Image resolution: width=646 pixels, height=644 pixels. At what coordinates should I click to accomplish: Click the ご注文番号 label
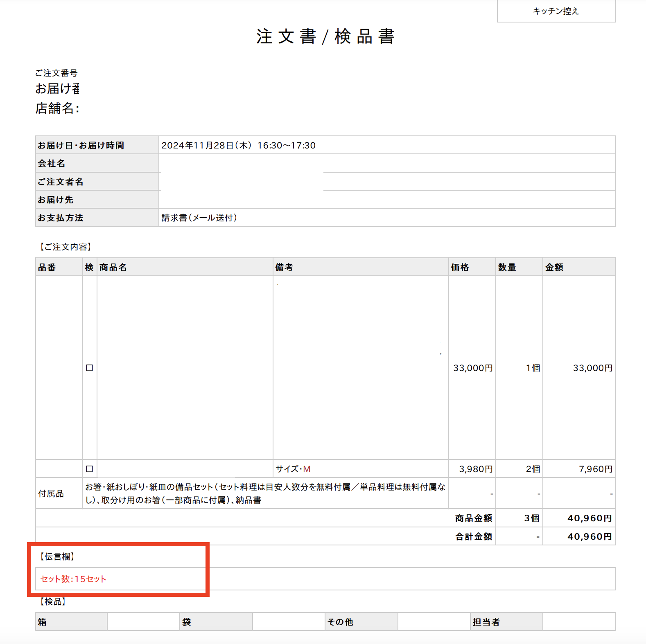(56, 73)
